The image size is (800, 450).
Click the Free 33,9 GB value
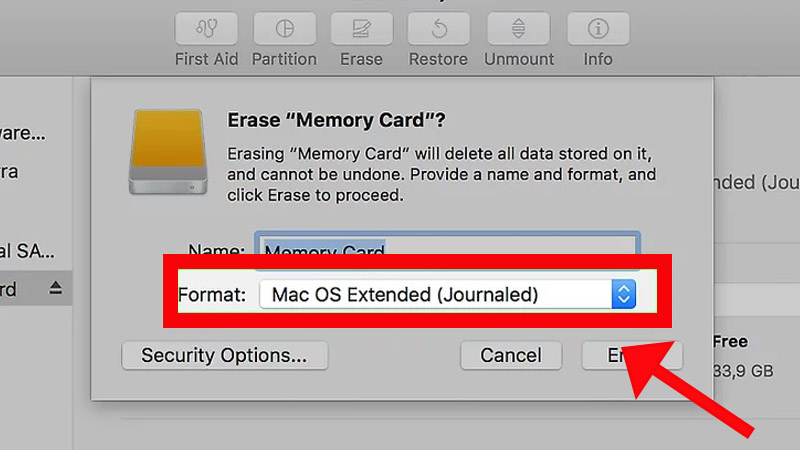(745, 372)
